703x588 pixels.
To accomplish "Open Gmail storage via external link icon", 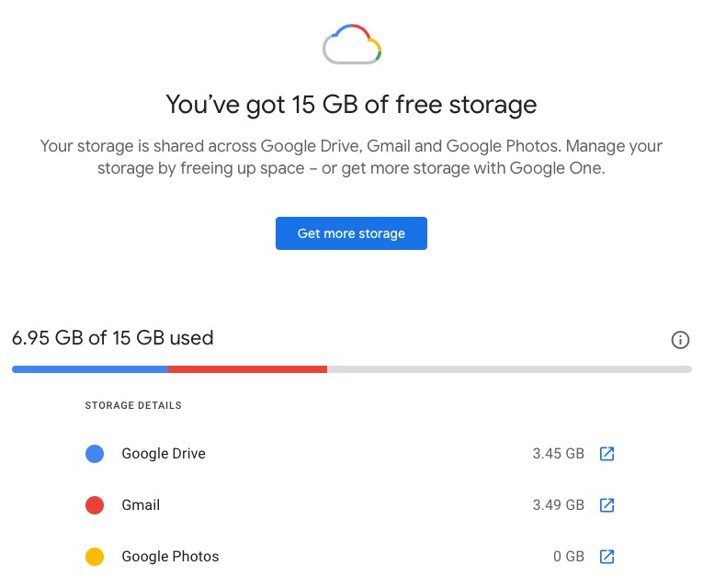I will (607, 505).
